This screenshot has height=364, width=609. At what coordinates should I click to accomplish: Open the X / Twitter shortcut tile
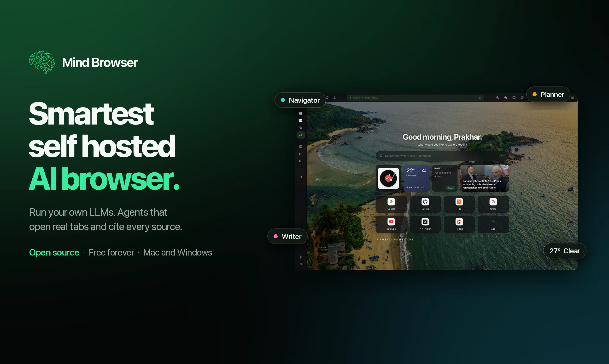tap(425, 224)
